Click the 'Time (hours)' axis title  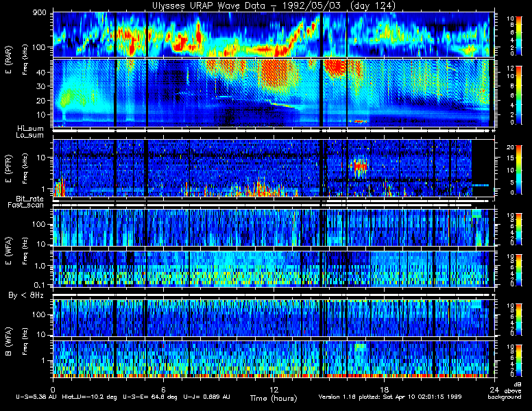tap(274, 398)
